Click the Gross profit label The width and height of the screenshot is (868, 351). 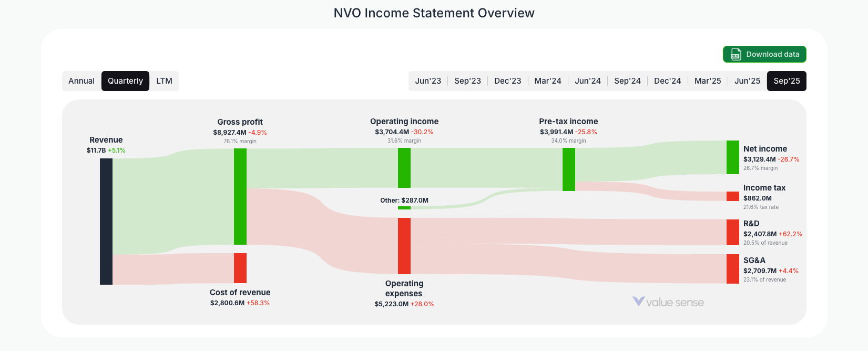240,122
